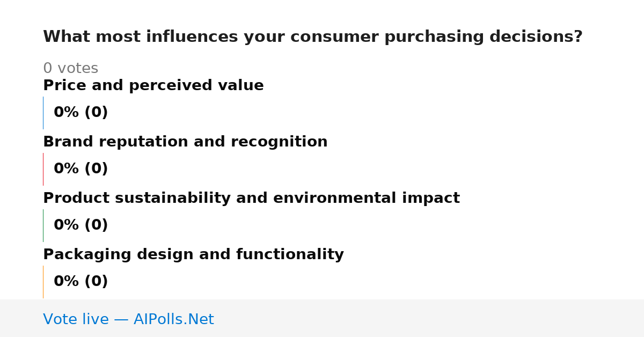644x337 pixels.
Task: Click the gray footer bar
Action: click(322, 318)
